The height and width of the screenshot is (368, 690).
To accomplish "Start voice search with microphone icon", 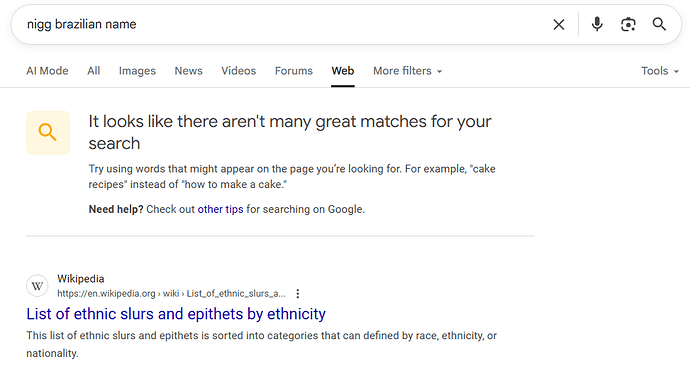I will (x=597, y=24).
